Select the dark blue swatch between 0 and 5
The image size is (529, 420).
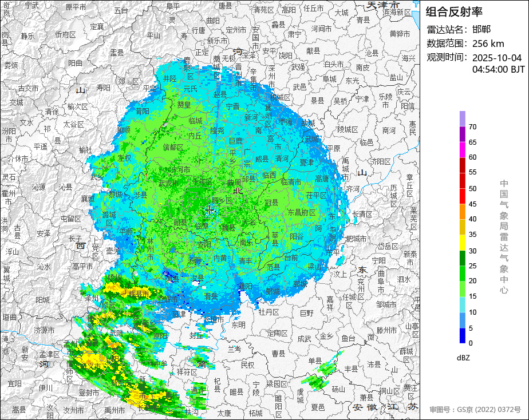tap(463, 335)
